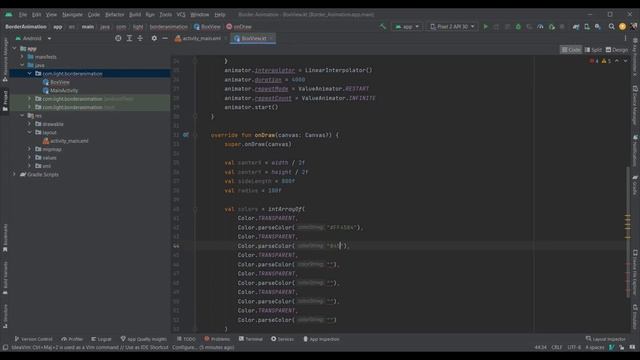640x360 pixels.
Task: Click the red error count indicator in editor
Action: pyautogui.click(x=594, y=61)
